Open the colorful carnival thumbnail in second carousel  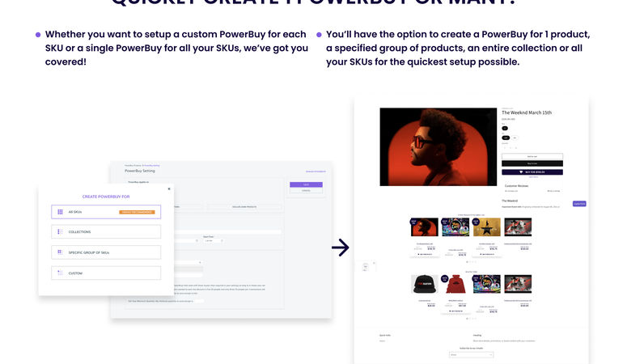tap(487, 284)
